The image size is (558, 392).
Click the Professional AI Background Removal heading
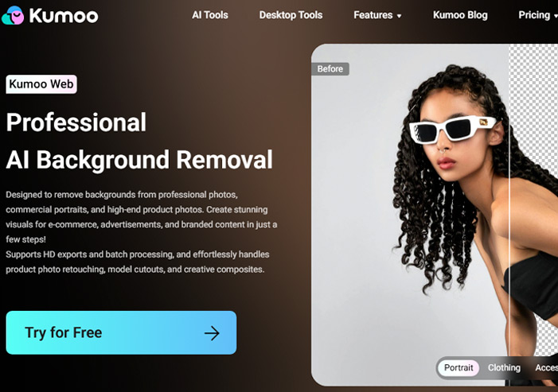pos(139,141)
